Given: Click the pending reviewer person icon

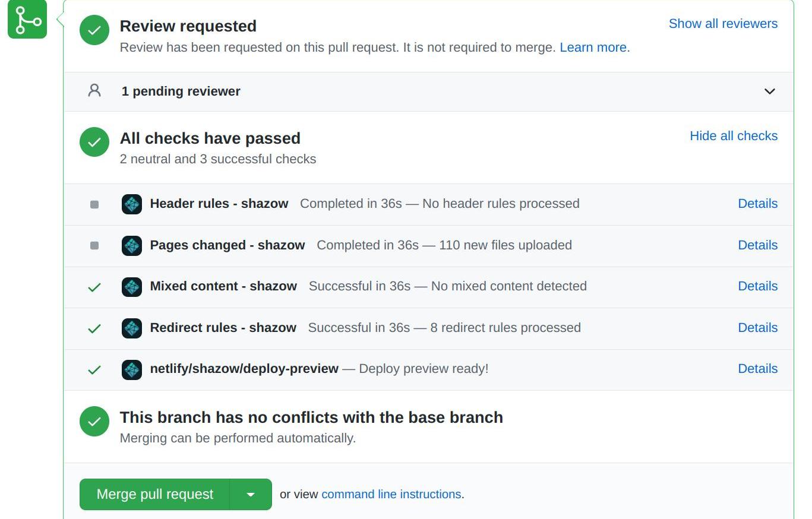Looking at the screenshot, I should (94, 91).
